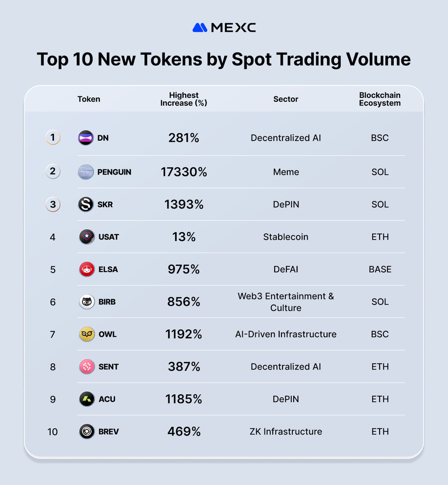Click the MEXC logo at top
448x485 pixels.
tap(224, 28)
